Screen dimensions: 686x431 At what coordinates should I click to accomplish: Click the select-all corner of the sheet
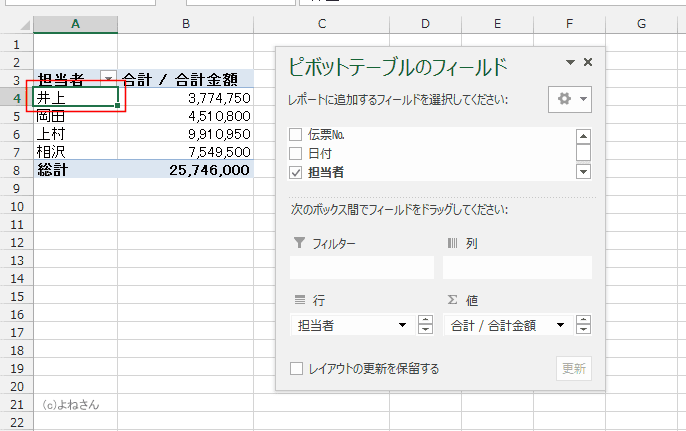point(25,25)
